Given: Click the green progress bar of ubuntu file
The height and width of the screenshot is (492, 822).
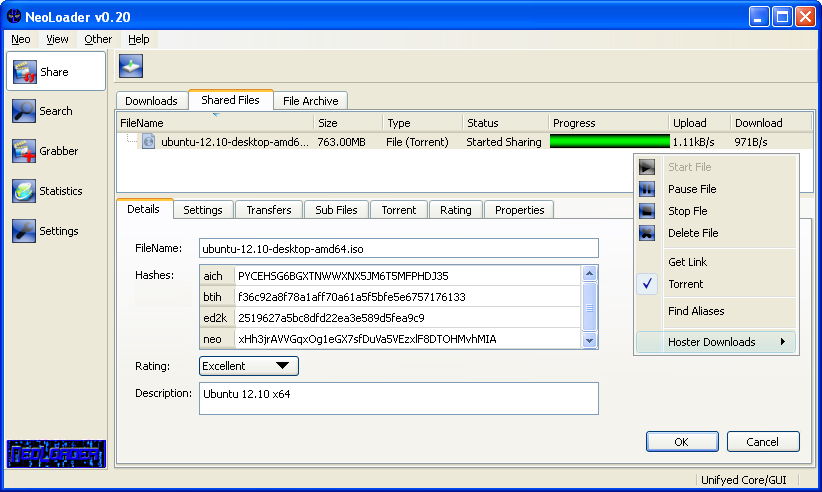Looking at the screenshot, I should 610,141.
